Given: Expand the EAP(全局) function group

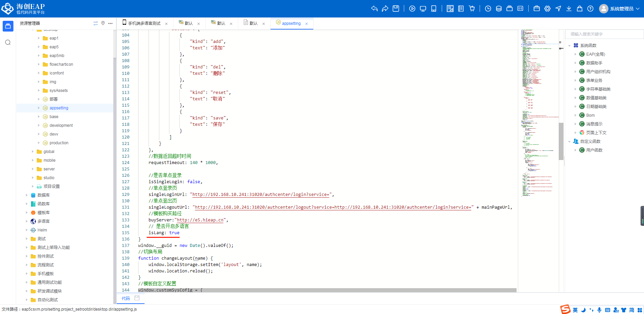Looking at the screenshot, I should 575,54.
